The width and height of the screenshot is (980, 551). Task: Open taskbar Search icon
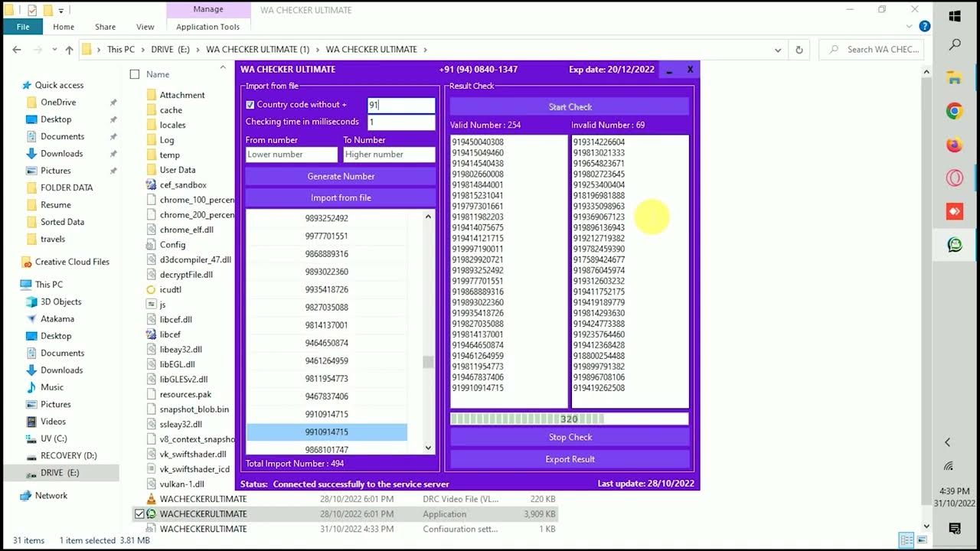point(955,45)
